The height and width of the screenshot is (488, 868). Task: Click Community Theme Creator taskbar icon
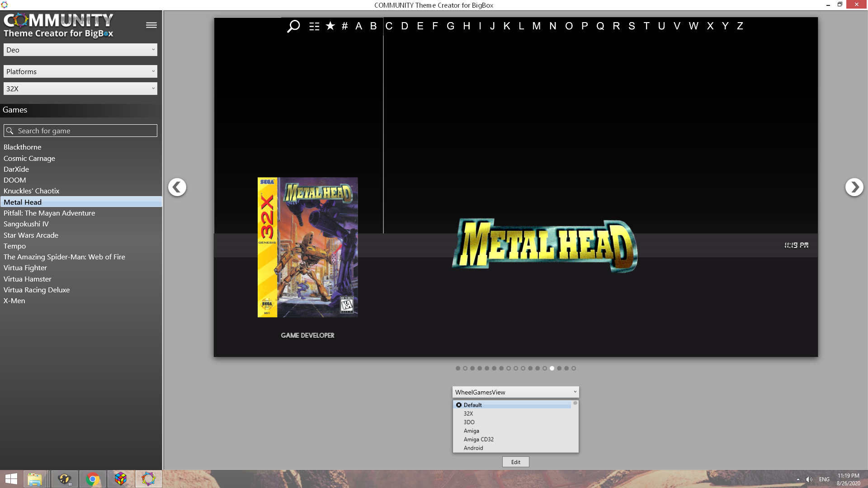coord(148,479)
